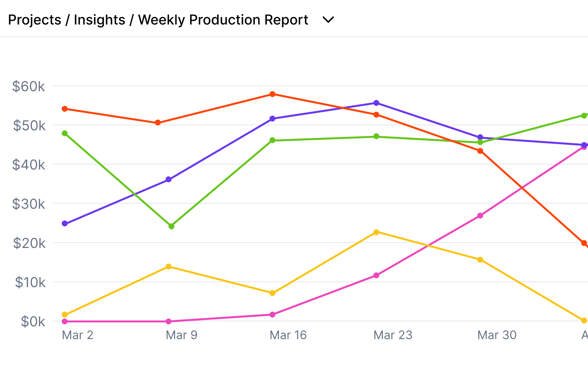Open Insights from the breadcrumb path

coord(99,20)
